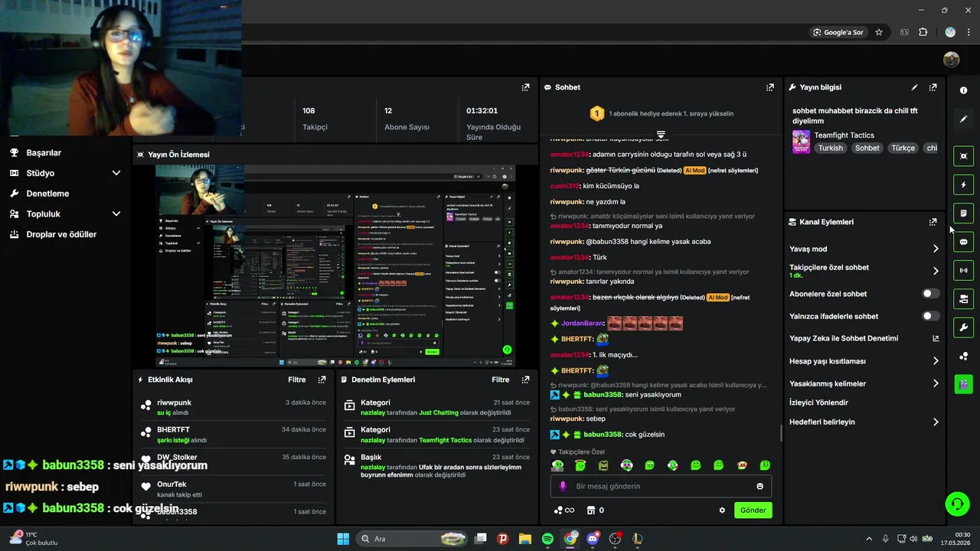Open Yapay Zeka ile Sohbet Denetimi link
This screenshot has width=980, height=551.
864,338
